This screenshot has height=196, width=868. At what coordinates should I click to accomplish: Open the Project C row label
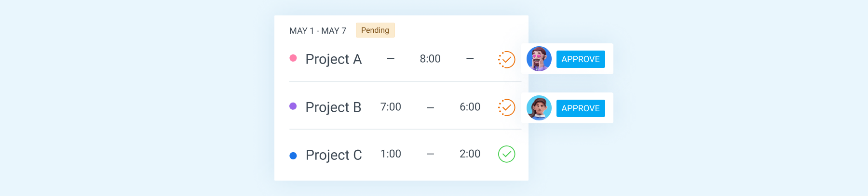click(334, 155)
